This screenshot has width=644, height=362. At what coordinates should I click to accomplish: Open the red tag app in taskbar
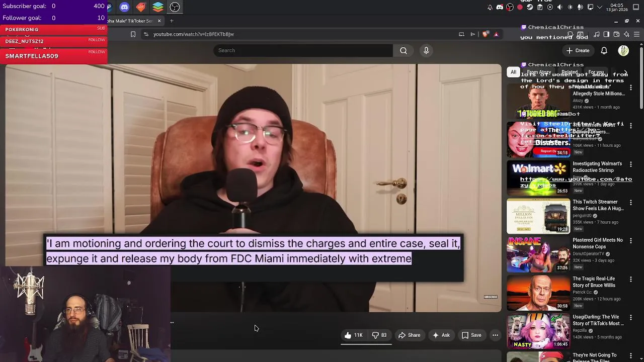tap(141, 7)
